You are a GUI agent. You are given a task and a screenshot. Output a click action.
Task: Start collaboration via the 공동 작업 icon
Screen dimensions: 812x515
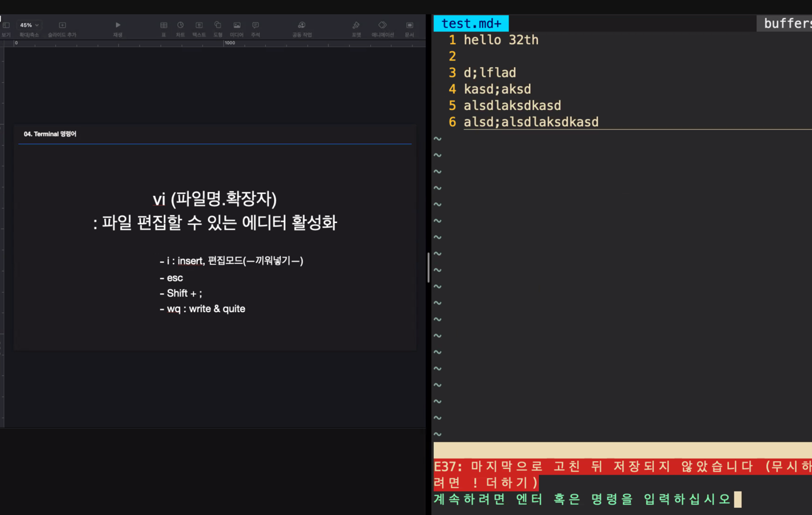[301, 25]
